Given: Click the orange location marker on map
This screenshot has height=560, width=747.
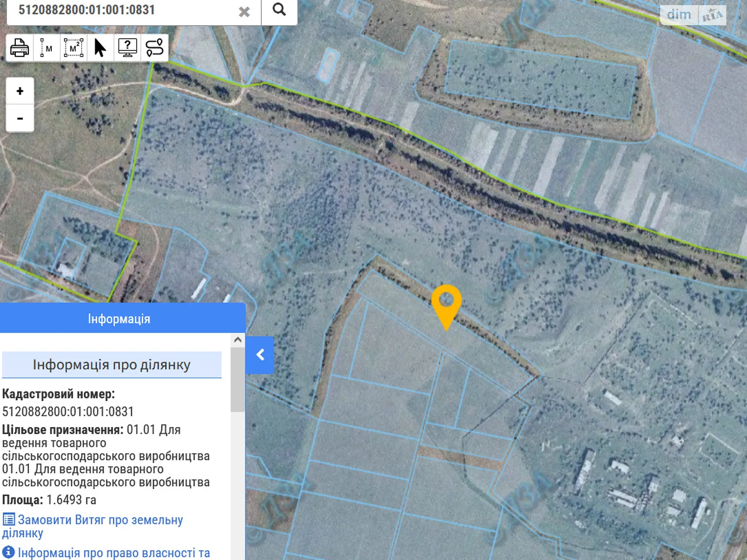Looking at the screenshot, I should click(x=446, y=303).
